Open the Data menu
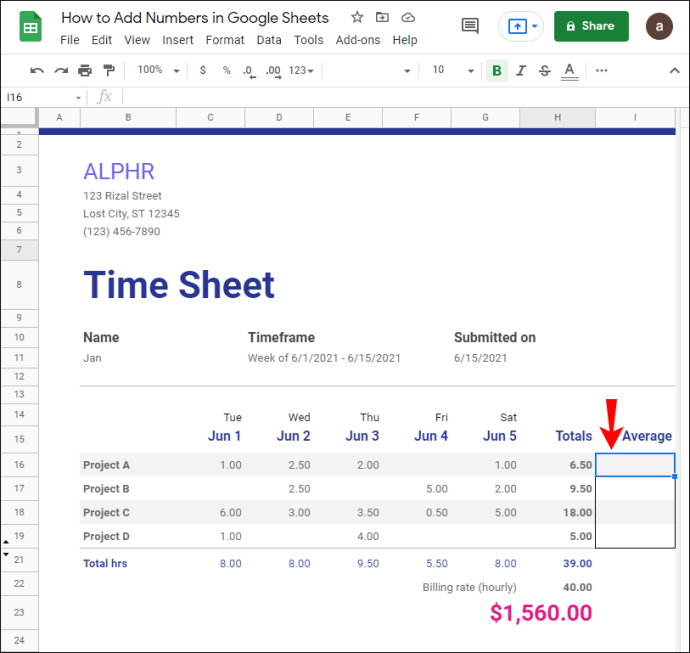The image size is (690, 653). [269, 40]
